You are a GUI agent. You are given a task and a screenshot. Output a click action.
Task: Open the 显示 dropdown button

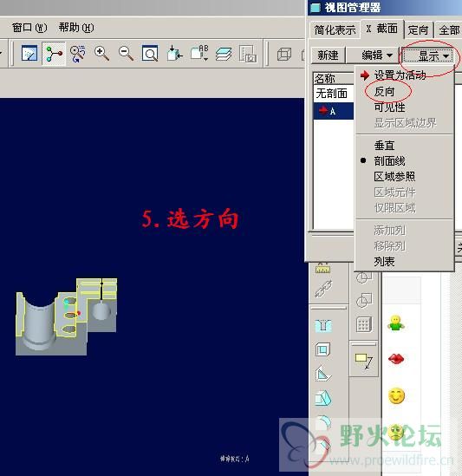pos(428,55)
